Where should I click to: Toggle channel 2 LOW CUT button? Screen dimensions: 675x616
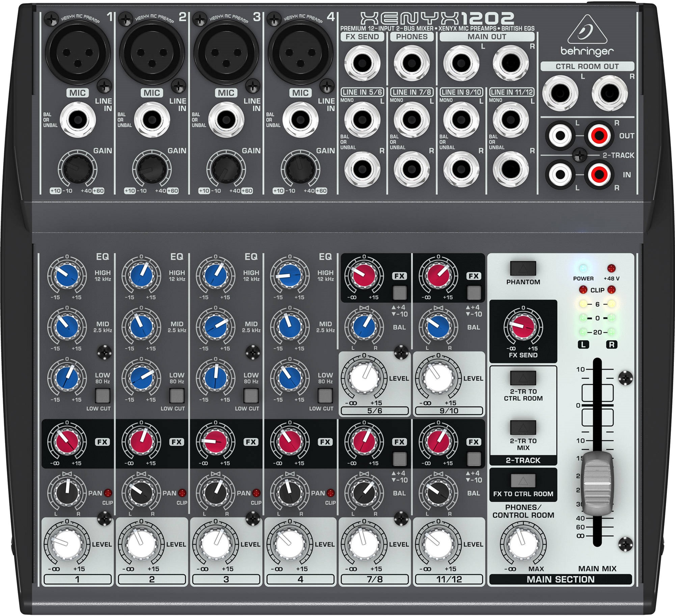point(177,395)
